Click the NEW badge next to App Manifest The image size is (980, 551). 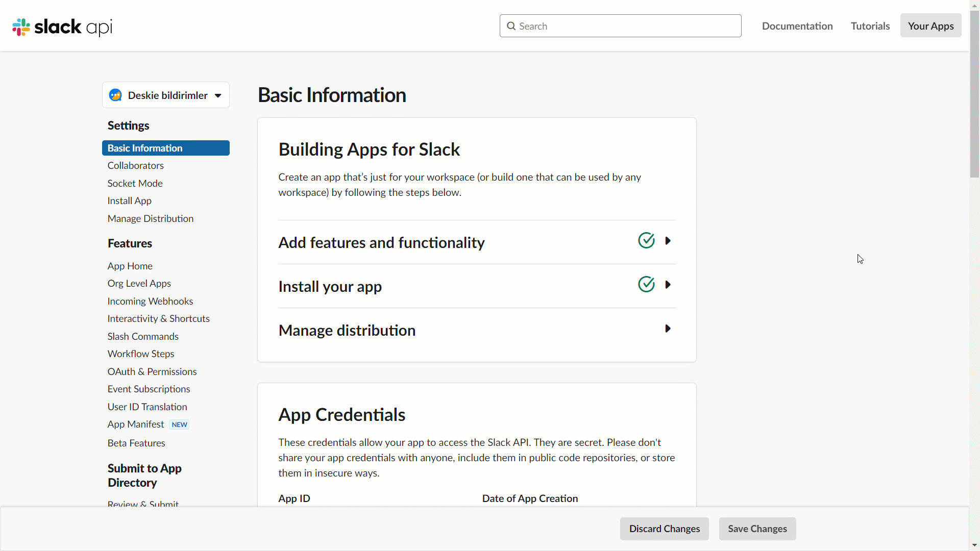pyautogui.click(x=179, y=424)
